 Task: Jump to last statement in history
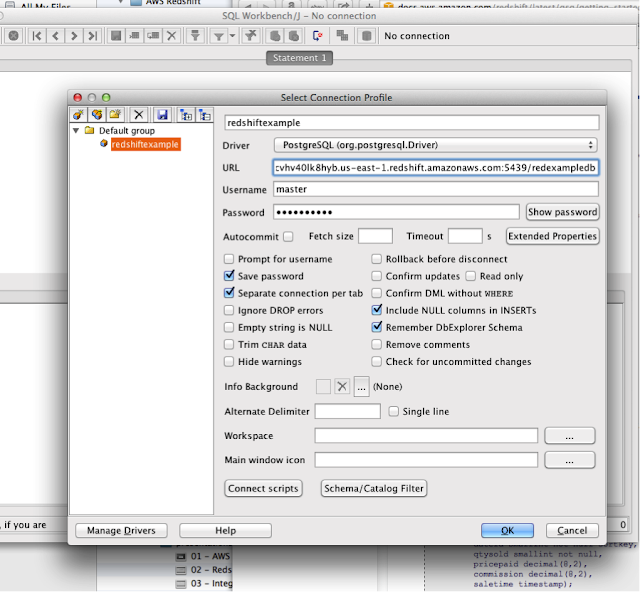[x=93, y=36]
